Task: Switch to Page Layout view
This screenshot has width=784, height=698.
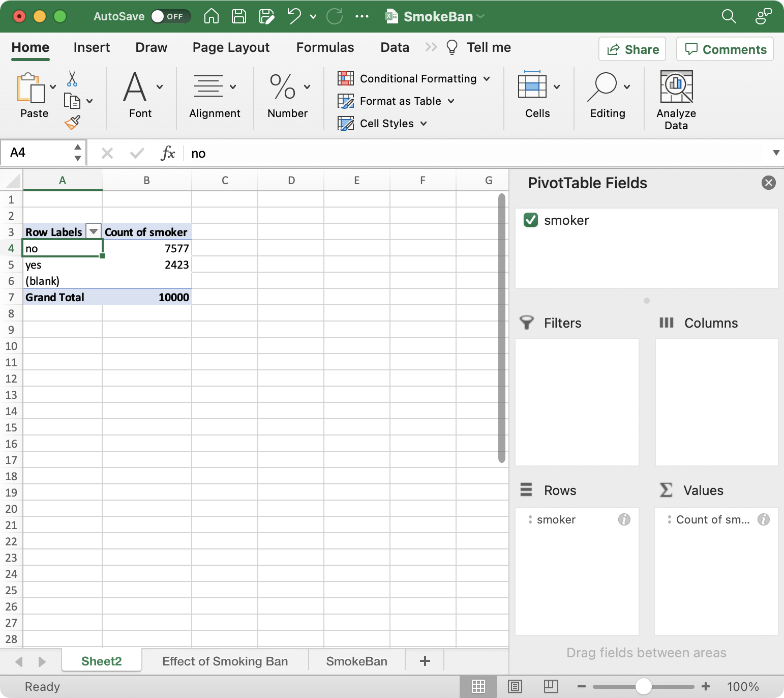Action: point(515,687)
